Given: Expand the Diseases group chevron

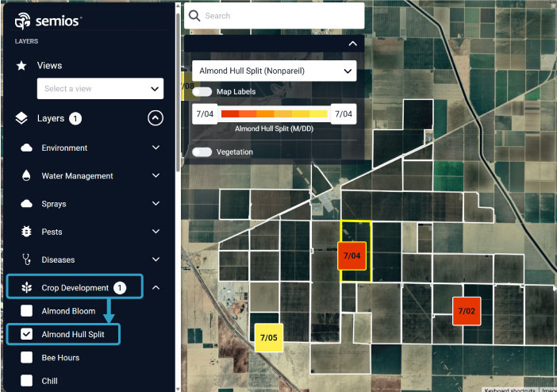Looking at the screenshot, I should 156,259.
